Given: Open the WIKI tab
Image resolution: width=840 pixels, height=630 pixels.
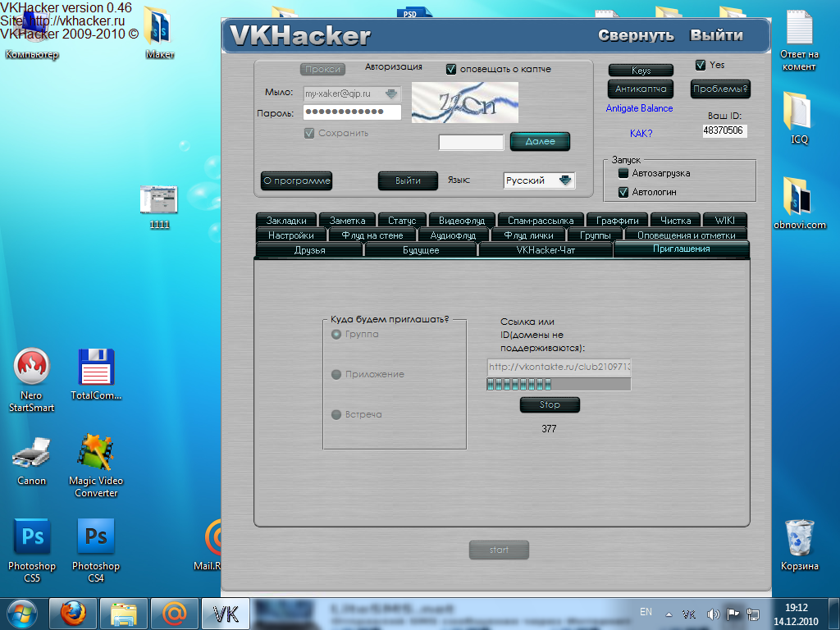Looking at the screenshot, I should (x=724, y=220).
